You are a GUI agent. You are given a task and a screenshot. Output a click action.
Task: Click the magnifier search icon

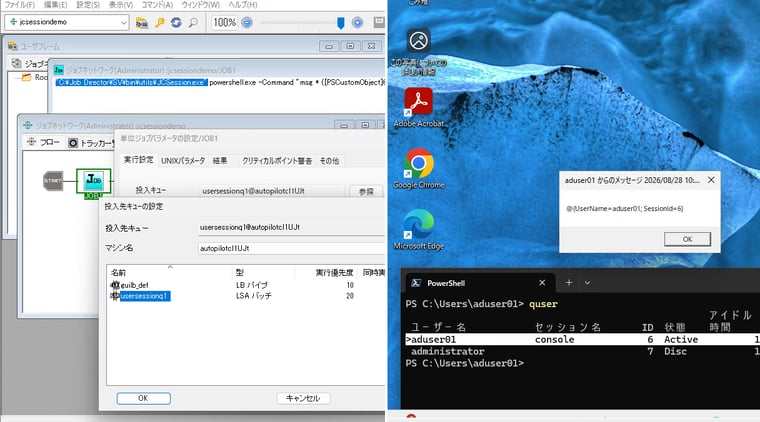(193, 23)
